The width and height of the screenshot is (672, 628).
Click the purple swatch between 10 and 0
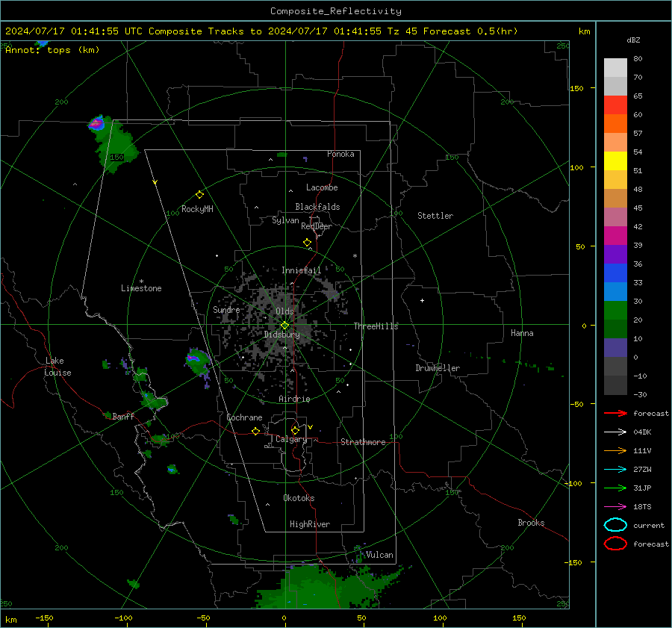(x=615, y=347)
